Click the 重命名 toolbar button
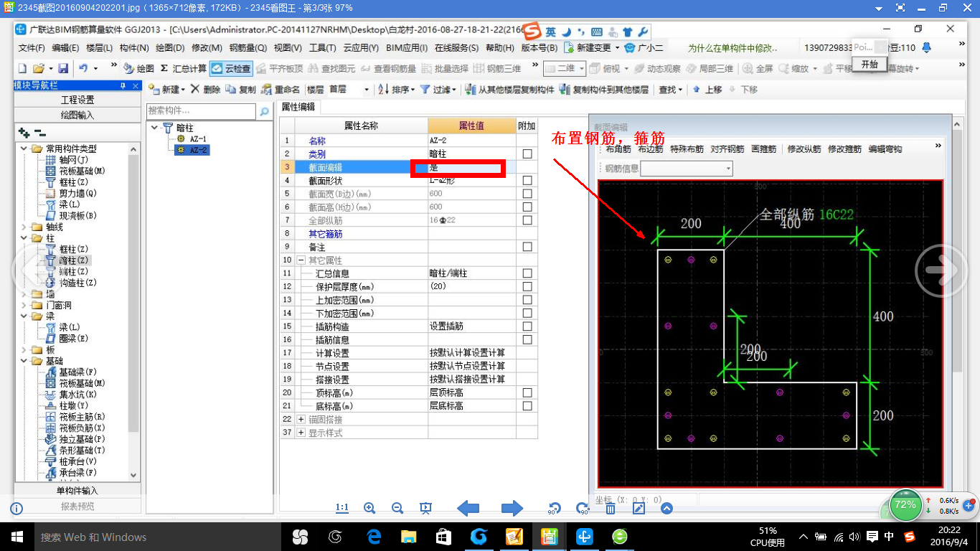The height and width of the screenshot is (551, 980). coord(281,90)
